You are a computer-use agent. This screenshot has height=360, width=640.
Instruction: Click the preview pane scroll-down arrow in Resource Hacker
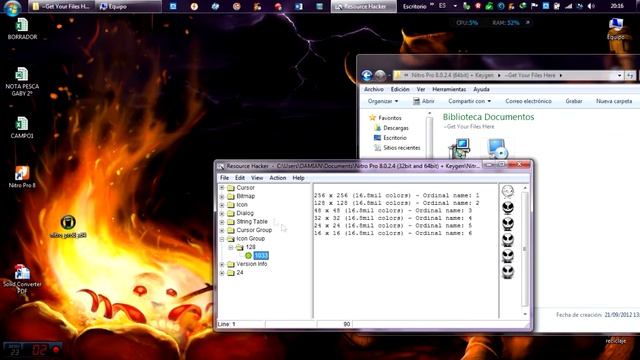[525, 314]
